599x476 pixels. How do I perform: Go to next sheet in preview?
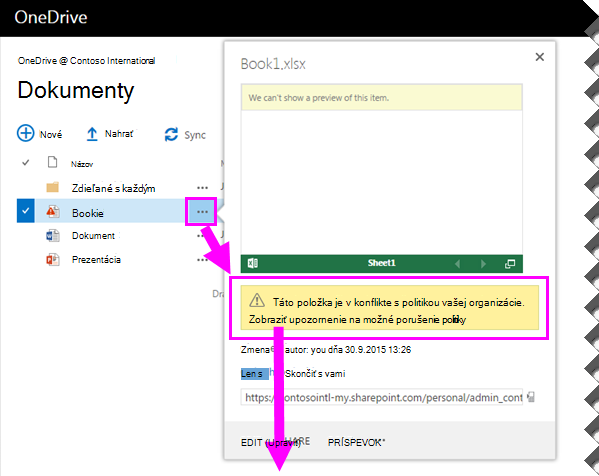click(483, 264)
